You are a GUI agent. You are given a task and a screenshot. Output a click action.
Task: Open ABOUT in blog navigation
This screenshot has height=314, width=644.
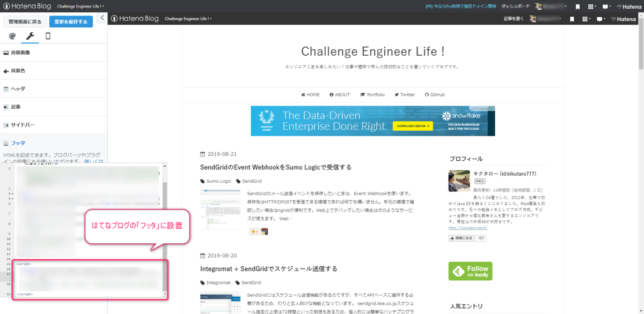pyautogui.click(x=340, y=95)
